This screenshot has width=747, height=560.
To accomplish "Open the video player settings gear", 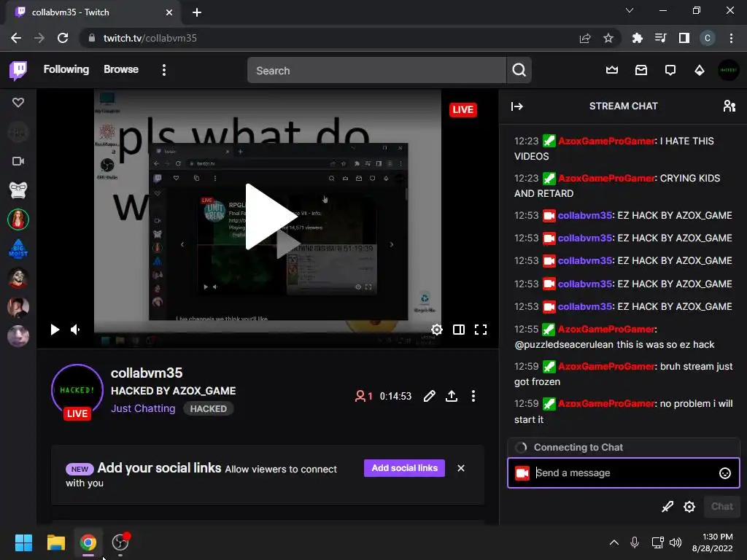I will tap(436, 330).
